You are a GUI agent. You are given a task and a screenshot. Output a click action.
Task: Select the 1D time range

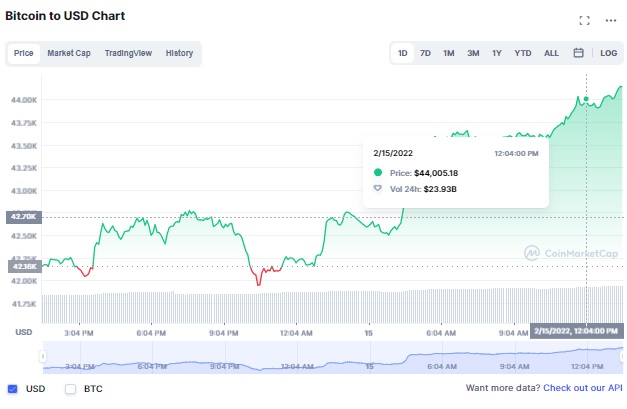click(402, 53)
